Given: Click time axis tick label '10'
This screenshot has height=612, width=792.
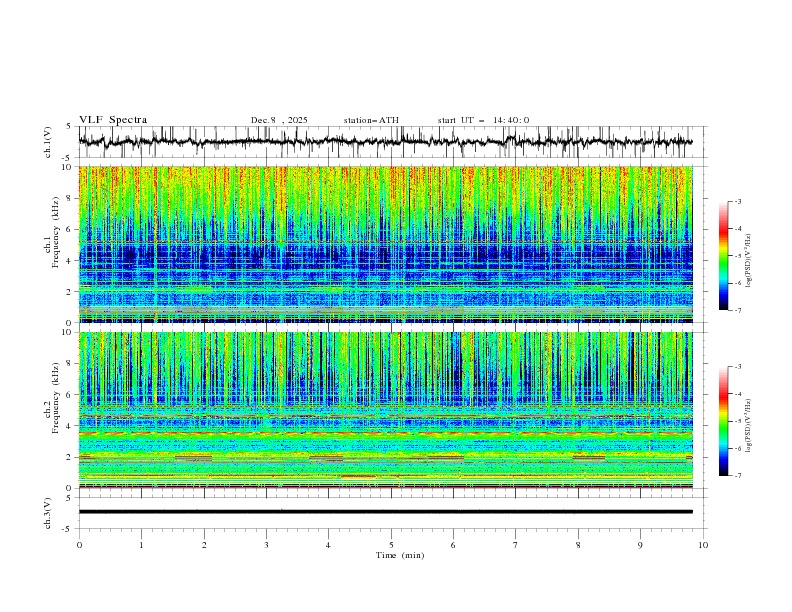Looking at the screenshot, I should 703,545.
